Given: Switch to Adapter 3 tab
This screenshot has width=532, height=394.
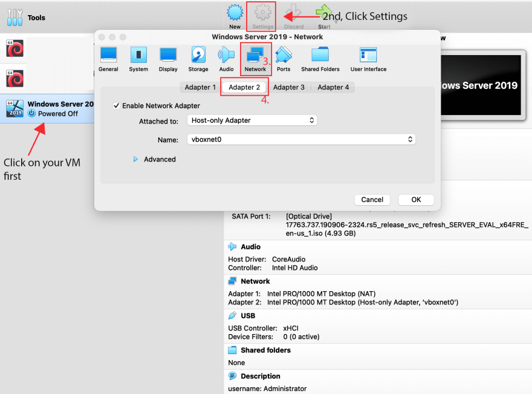Looking at the screenshot, I should click(289, 87).
